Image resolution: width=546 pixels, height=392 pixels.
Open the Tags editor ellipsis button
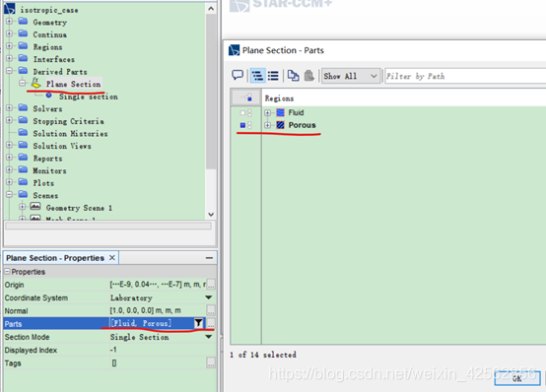pos(211,362)
